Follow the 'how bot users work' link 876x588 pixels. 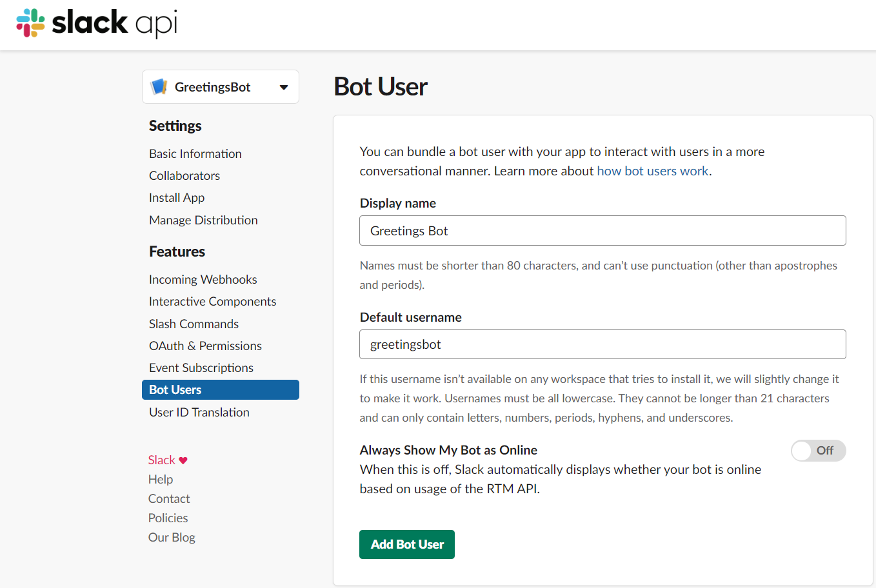(652, 171)
